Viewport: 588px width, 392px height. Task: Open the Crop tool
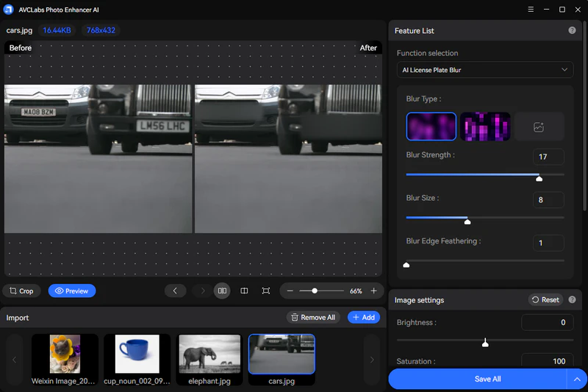pyautogui.click(x=21, y=291)
